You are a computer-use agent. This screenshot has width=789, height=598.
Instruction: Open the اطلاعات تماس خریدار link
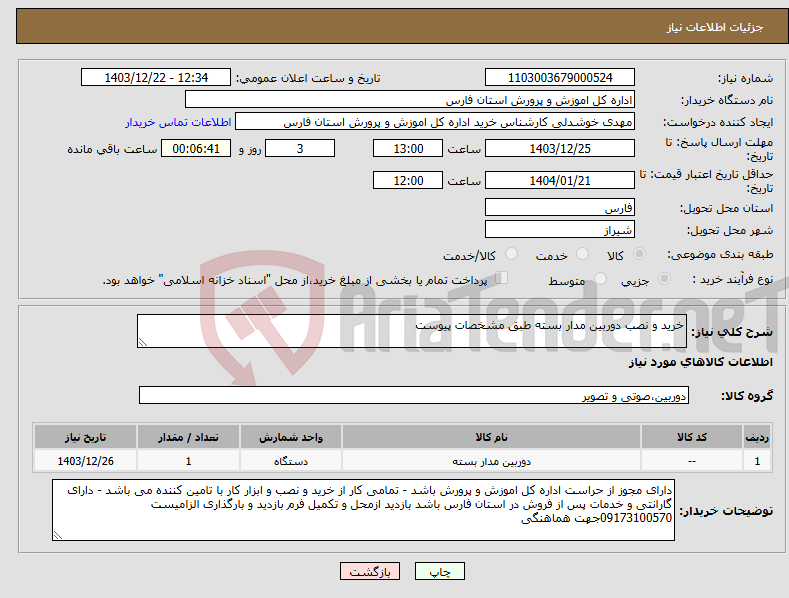pyautogui.click(x=178, y=122)
